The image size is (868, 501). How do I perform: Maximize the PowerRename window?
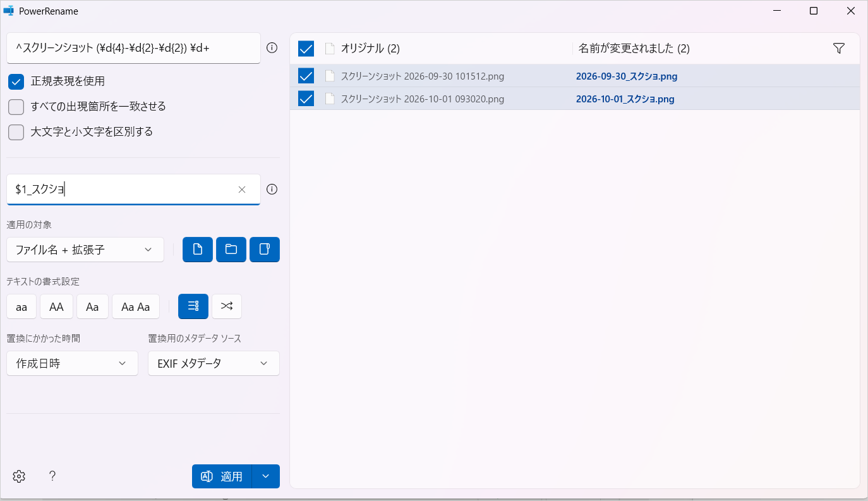click(814, 11)
